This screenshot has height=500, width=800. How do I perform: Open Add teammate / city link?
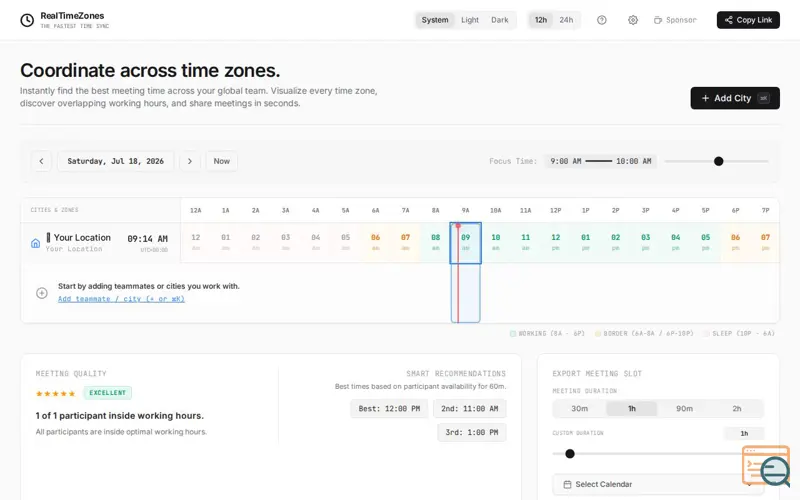point(121,299)
